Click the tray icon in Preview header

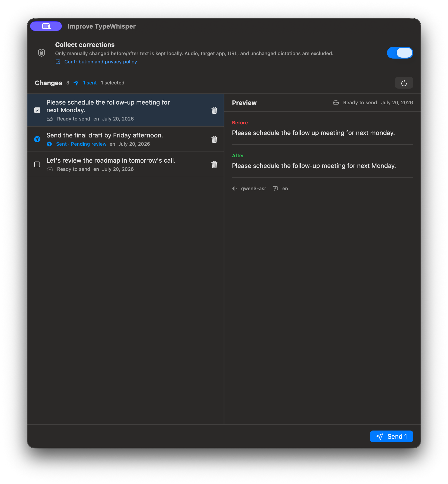336,103
